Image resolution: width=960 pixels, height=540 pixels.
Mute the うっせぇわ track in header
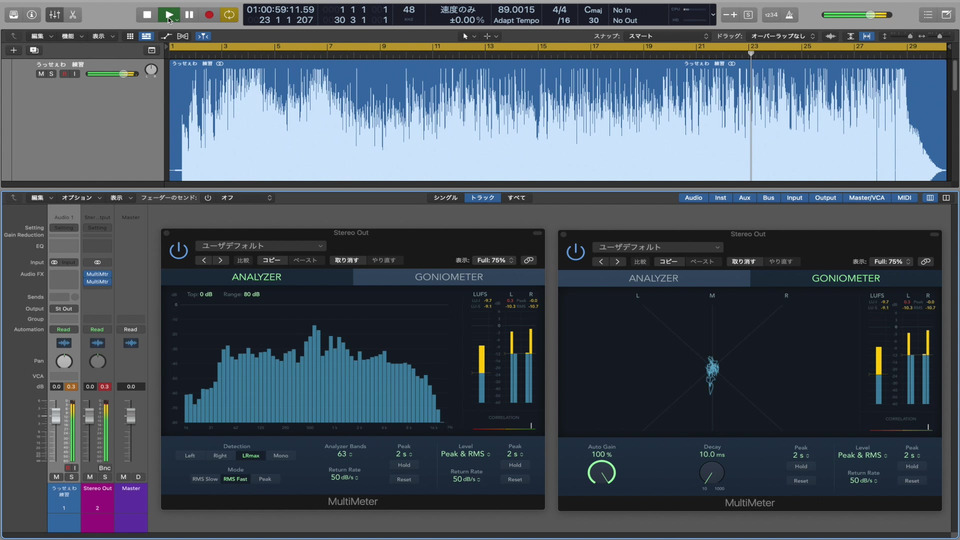click(41, 74)
